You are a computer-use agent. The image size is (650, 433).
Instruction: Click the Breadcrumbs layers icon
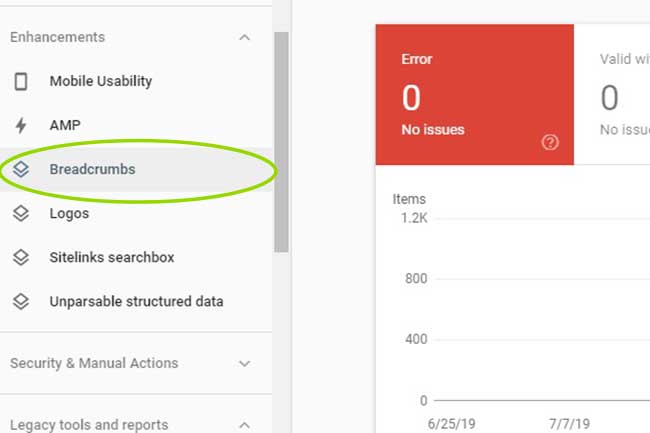[20, 169]
